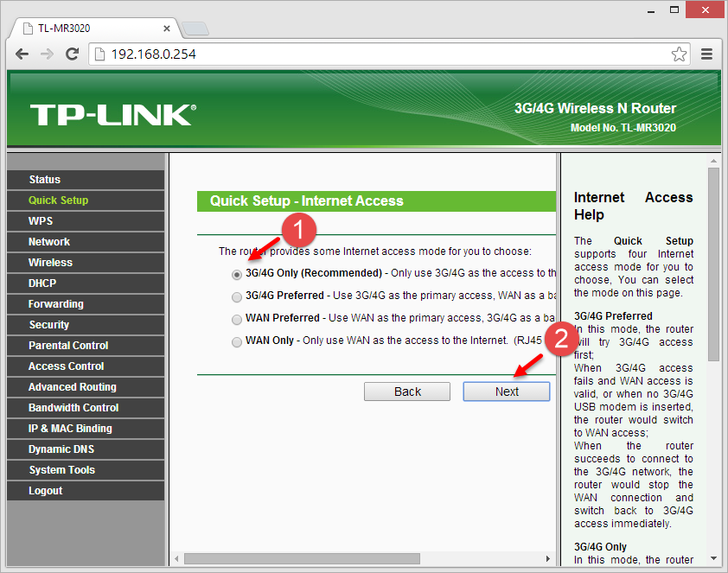This screenshot has width=728, height=573.
Task: Click the browser back arrow icon
Action: click(22, 54)
